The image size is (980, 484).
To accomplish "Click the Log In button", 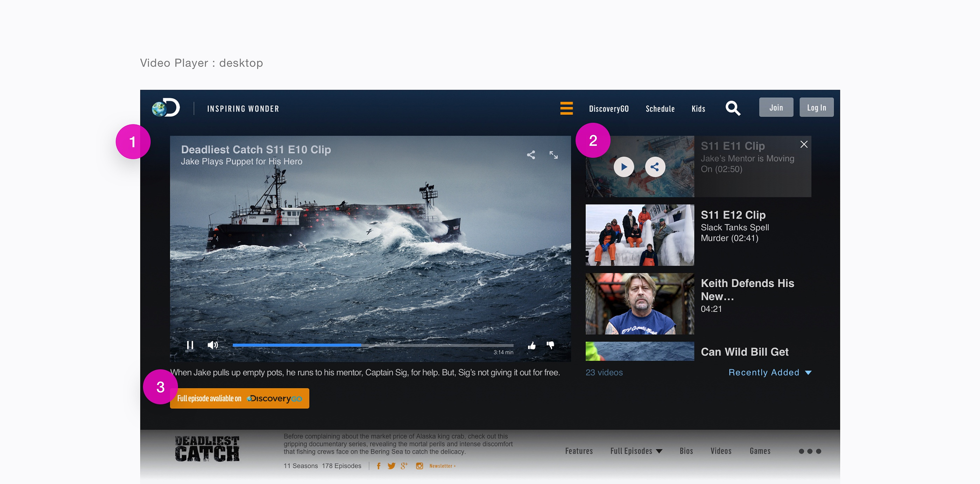I will point(816,108).
